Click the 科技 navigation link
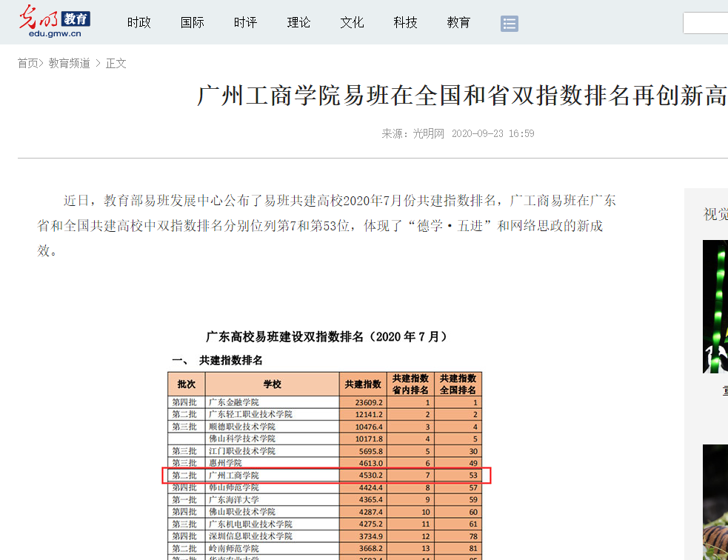Viewport: 728px width, 560px height. pos(405,22)
